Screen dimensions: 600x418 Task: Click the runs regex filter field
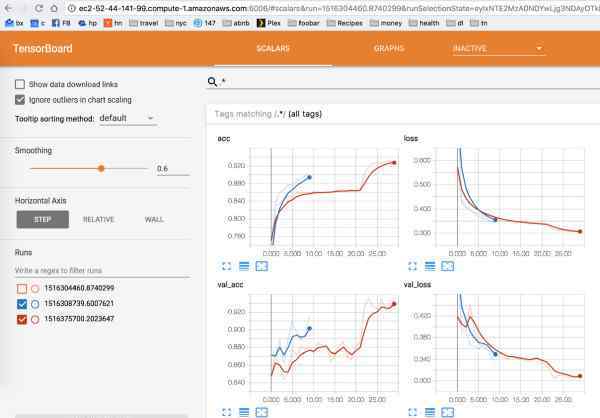click(x=102, y=270)
